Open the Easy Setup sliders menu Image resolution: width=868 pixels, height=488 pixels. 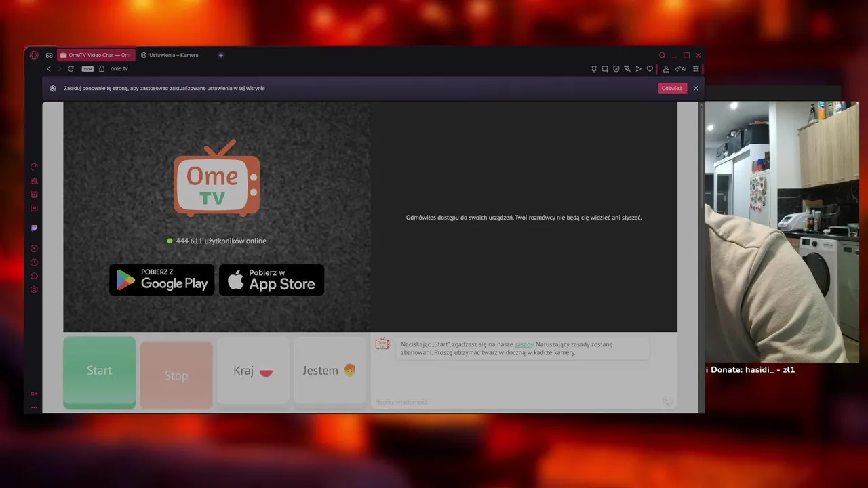click(696, 68)
